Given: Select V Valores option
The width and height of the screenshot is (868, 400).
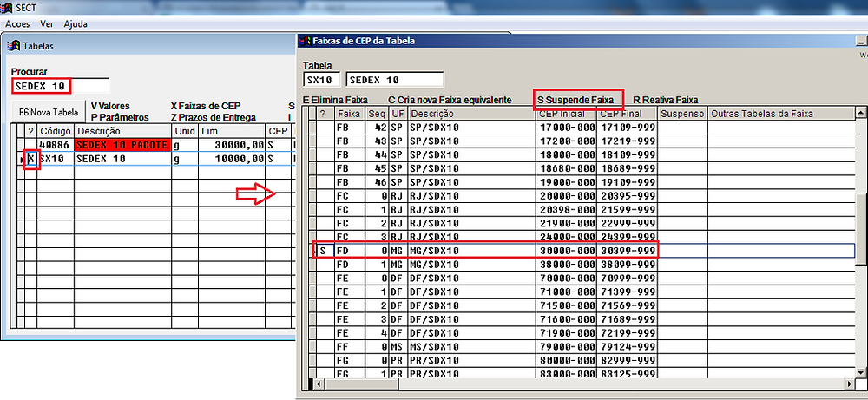Looking at the screenshot, I should tap(110, 106).
